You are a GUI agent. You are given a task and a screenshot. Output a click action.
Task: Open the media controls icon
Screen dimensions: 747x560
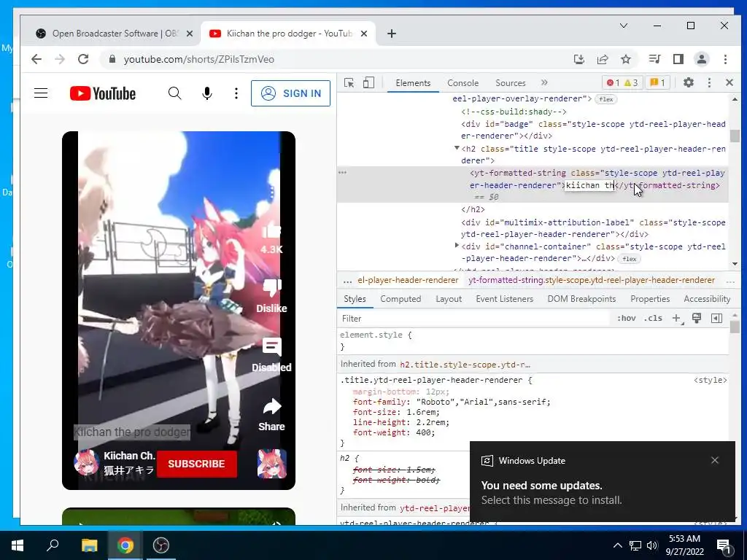coord(654,59)
